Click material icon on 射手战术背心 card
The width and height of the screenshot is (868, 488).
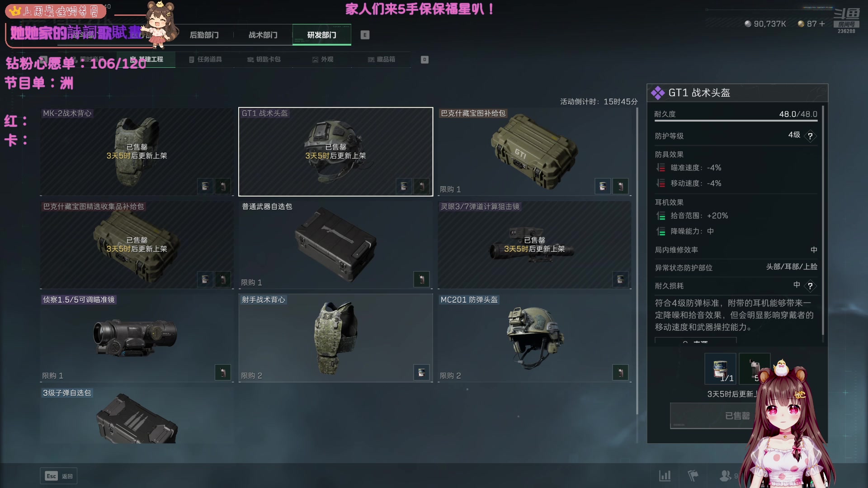(421, 372)
